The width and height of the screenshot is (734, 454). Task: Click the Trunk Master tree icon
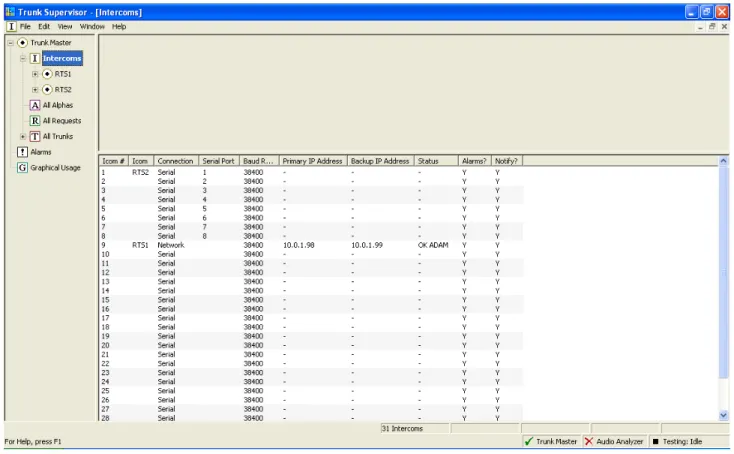coord(22,43)
